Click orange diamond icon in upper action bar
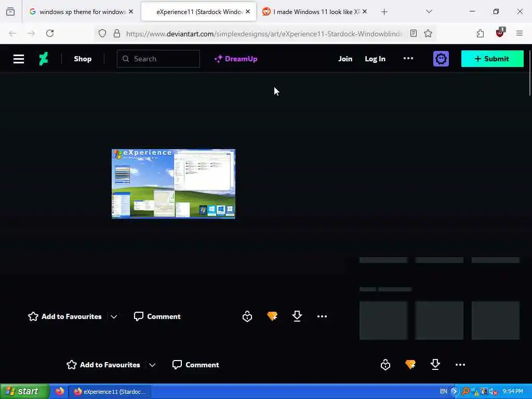This screenshot has width=532, height=399. pos(272,316)
